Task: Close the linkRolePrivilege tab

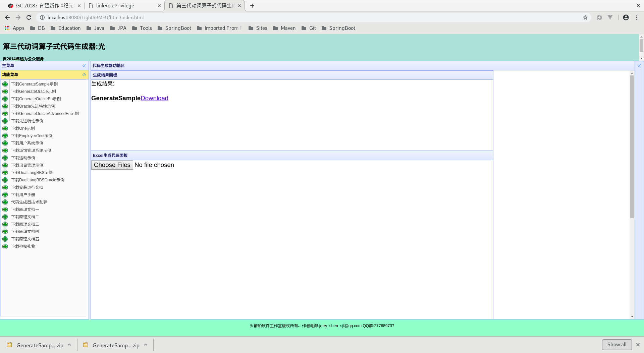Action: 159,6
